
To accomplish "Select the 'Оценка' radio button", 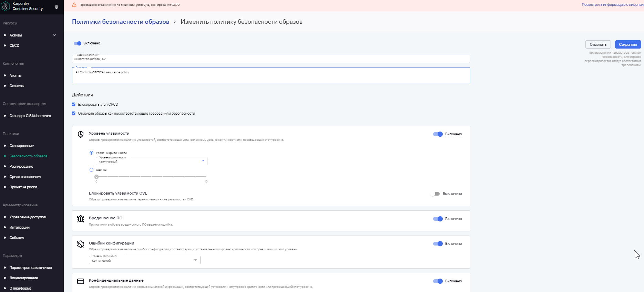I will (x=91, y=170).
